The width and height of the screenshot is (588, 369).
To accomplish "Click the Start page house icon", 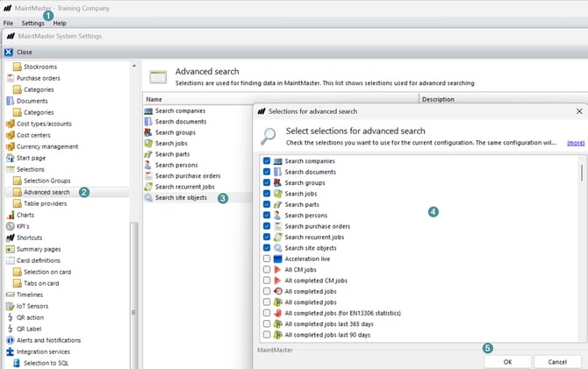I will pos(11,158).
